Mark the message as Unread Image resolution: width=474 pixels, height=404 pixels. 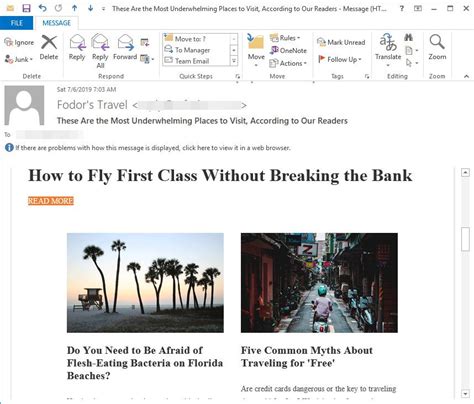click(x=341, y=42)
